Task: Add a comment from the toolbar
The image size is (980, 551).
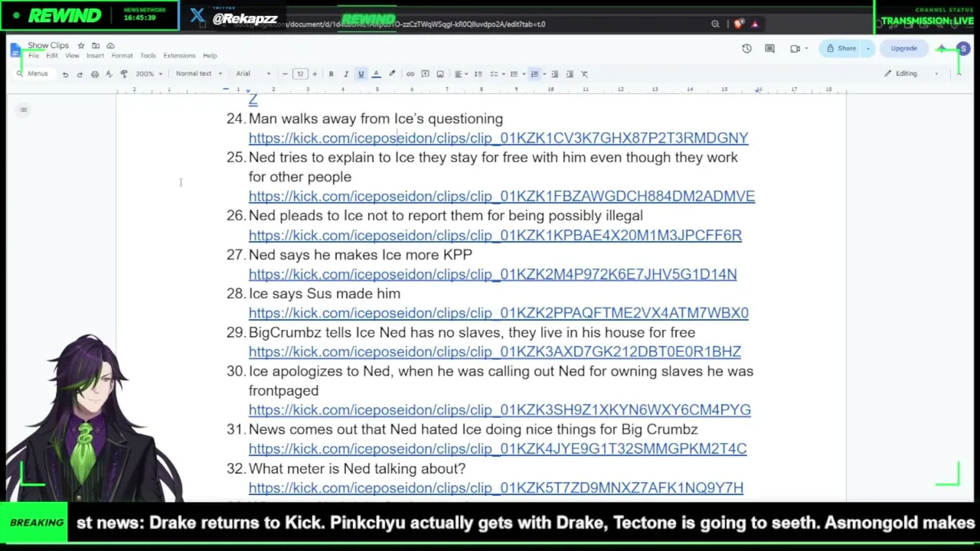Action: (426, 74)
